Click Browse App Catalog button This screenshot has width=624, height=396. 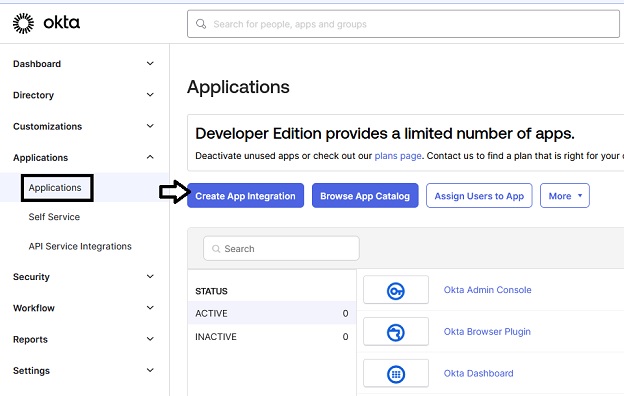tap(365, 195)
